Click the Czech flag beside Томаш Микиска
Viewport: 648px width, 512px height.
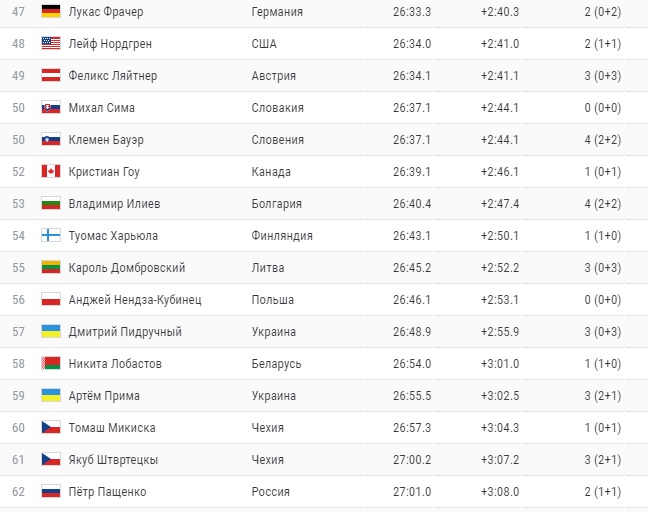click(x=51, y=428)
